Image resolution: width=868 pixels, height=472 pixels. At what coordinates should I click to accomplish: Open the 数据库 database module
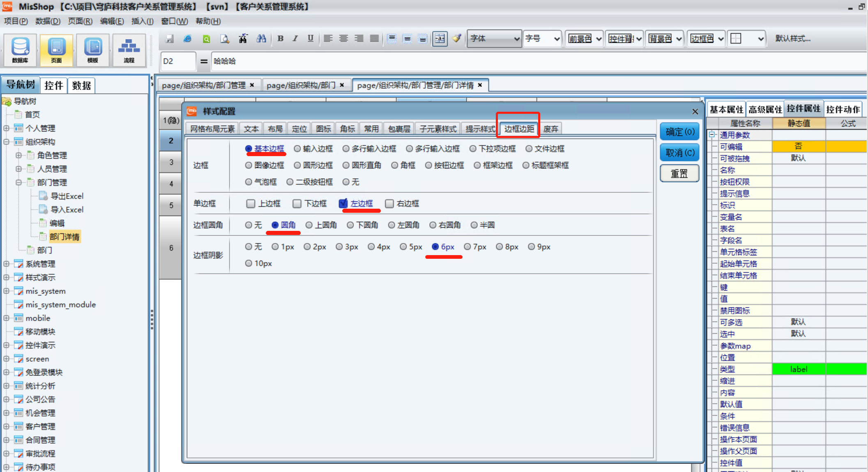pyautogui.click(x=20, y=50)
